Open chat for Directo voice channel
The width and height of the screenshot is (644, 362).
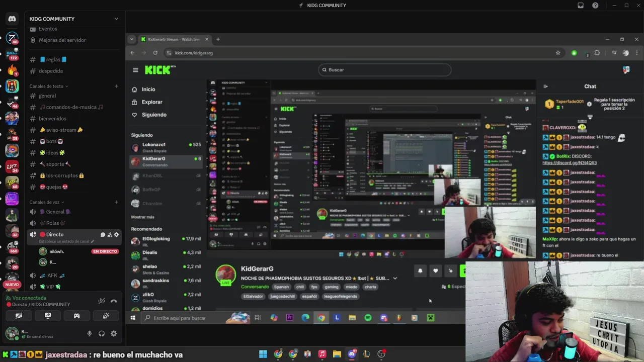pos(103,235)
